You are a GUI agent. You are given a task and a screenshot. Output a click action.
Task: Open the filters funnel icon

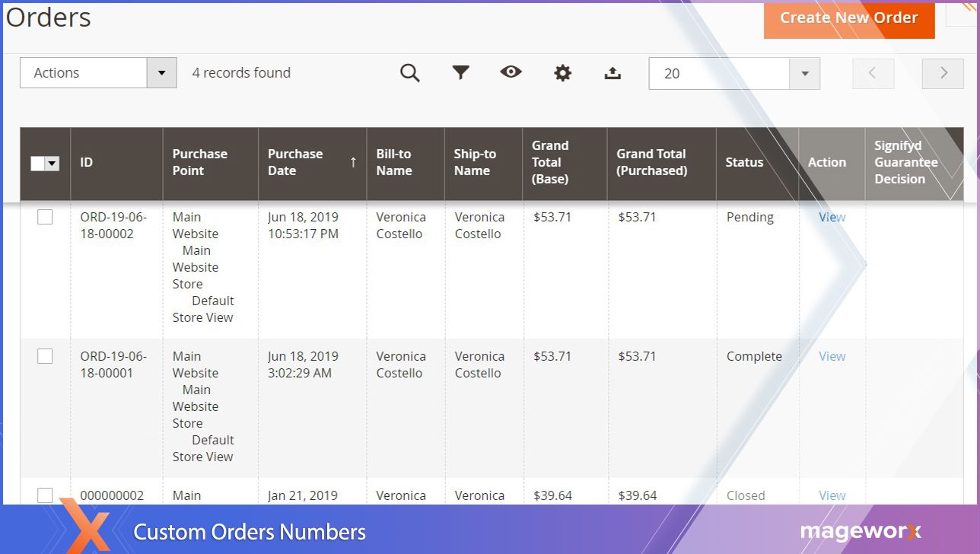click(460, 73)
